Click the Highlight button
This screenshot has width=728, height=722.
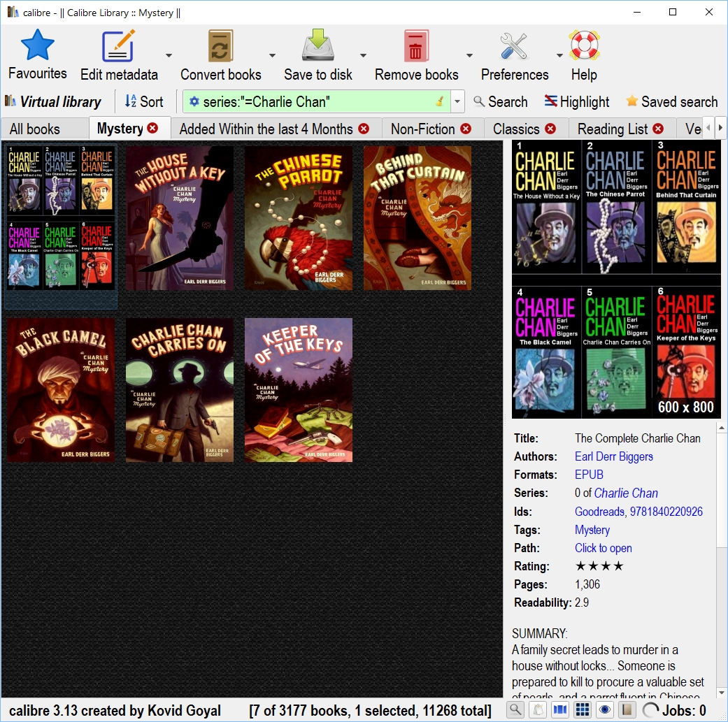577,101
